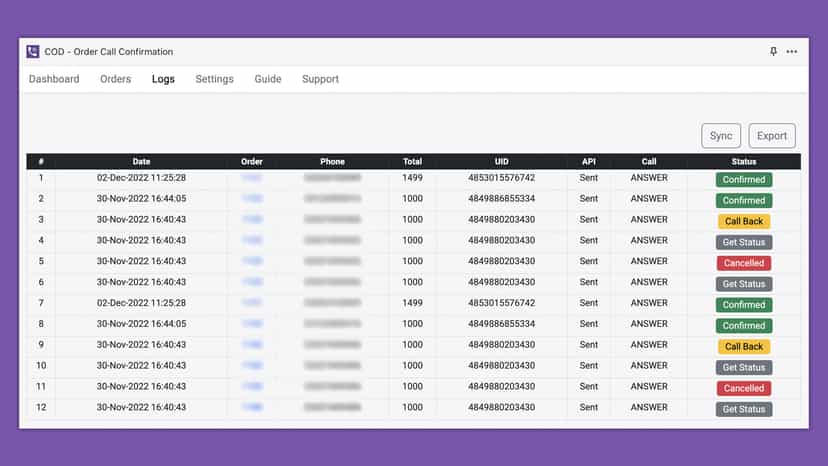828x466 pixels.
Task: Open the Support tab
Action: 321,79
